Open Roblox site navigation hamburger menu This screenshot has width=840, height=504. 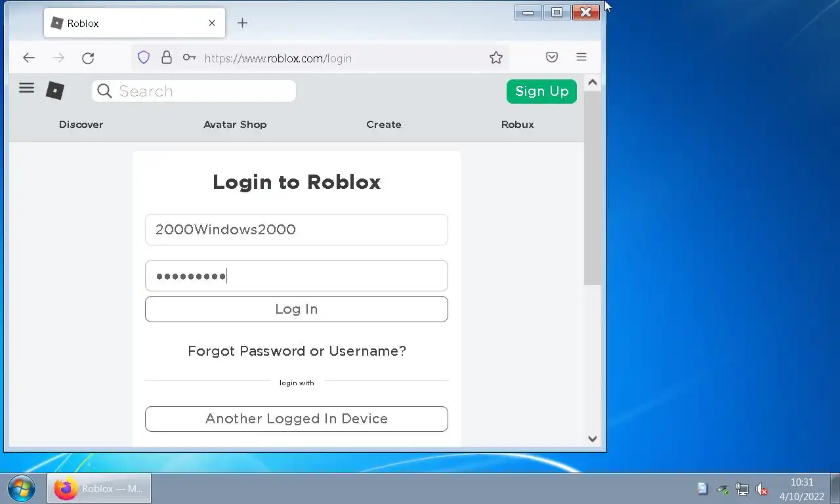point(26,88)
